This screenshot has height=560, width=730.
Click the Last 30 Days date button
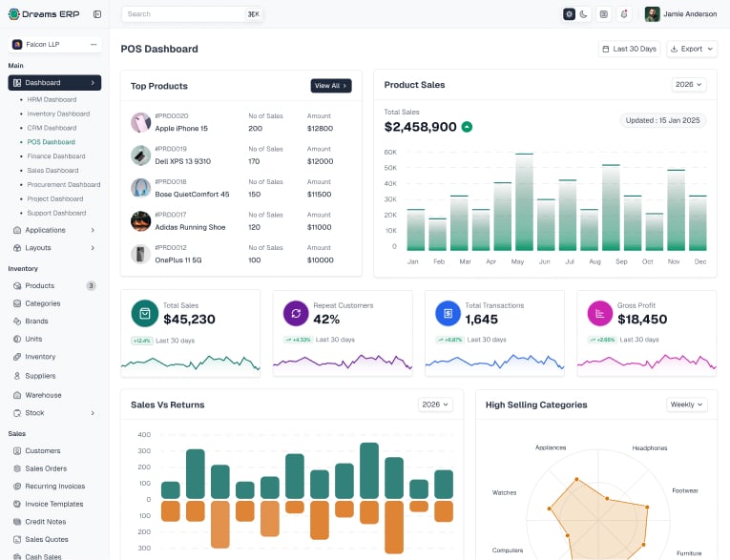pos(629,49)
